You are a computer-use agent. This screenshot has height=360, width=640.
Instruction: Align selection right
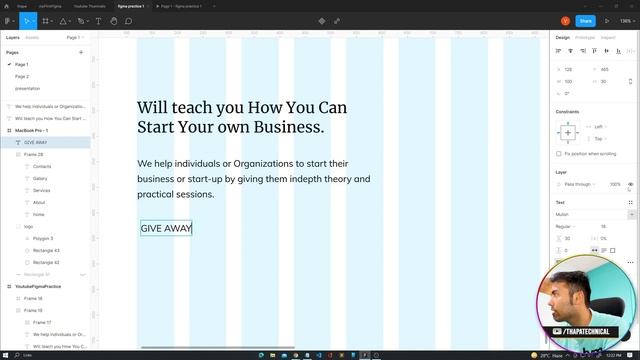point(583,51)
